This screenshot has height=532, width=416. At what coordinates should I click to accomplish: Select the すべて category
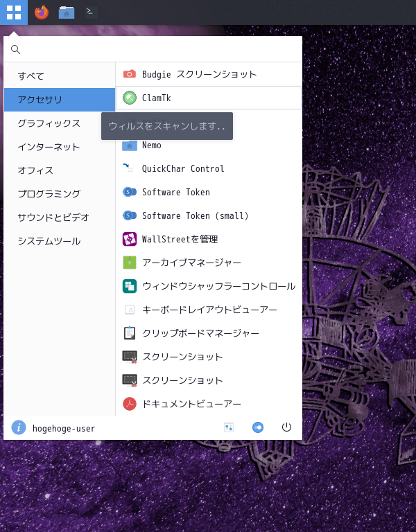click(60, 76)
